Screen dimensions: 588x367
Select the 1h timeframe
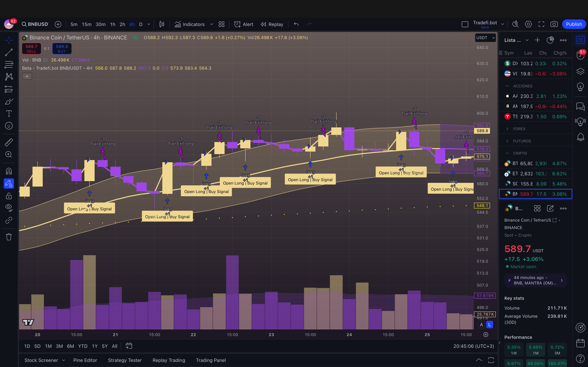pos(112,24)
